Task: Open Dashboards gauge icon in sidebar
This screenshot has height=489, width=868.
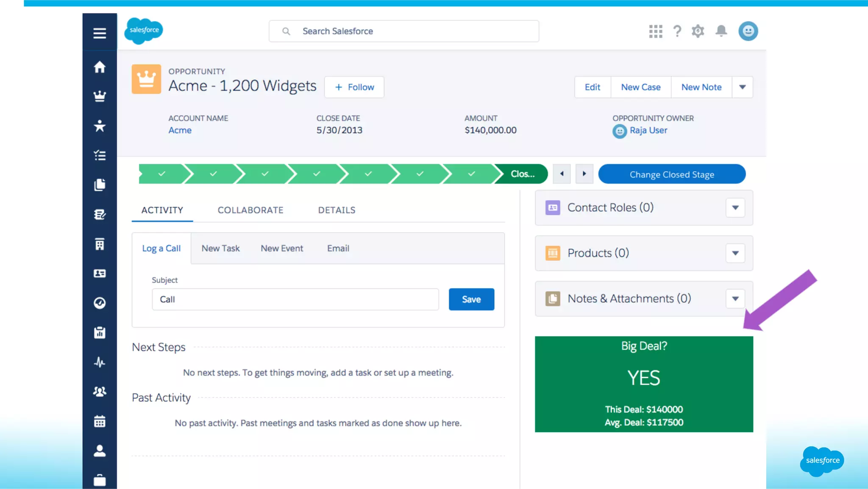Action: 100,303
